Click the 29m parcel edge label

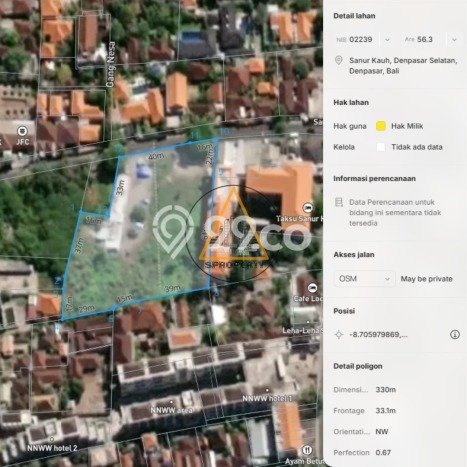click(86, 309)
